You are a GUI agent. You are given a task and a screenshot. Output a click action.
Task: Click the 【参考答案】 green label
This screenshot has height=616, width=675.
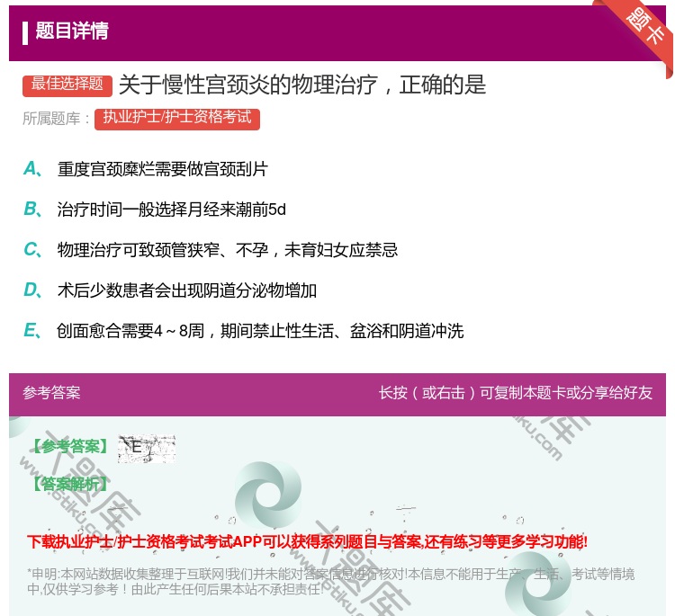[x=70, y=447]
